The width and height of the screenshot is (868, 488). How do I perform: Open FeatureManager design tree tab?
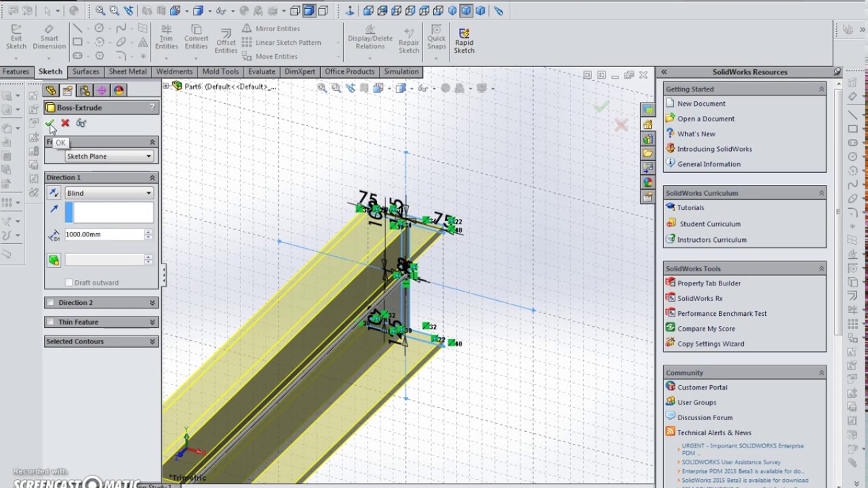(x=51, y=90)
